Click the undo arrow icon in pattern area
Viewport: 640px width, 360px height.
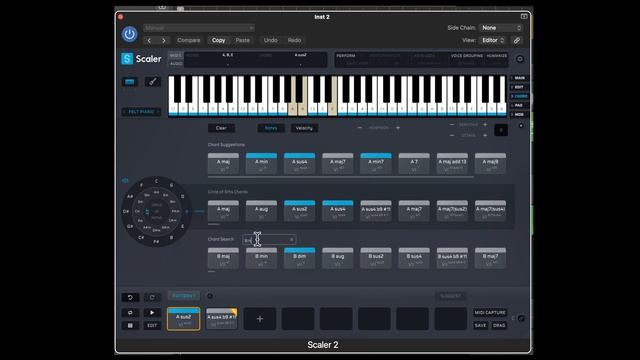coord(130,298)
